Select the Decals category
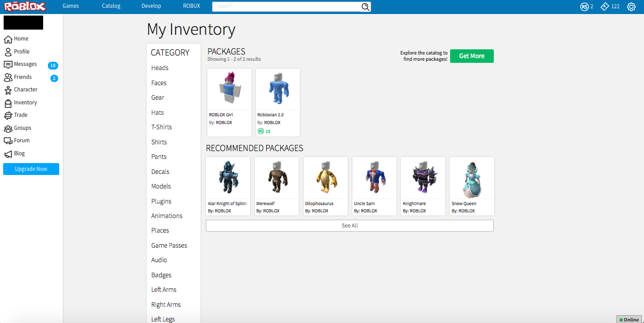The image size is (644, 323). pos(160,172)
